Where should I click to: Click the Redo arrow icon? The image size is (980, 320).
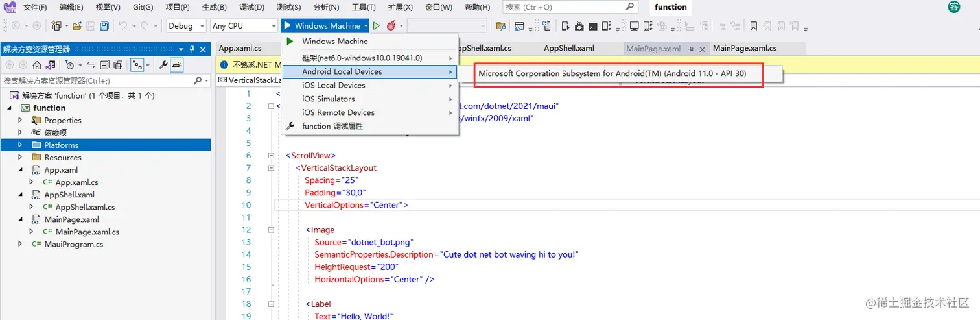click(x=145, y=26)
